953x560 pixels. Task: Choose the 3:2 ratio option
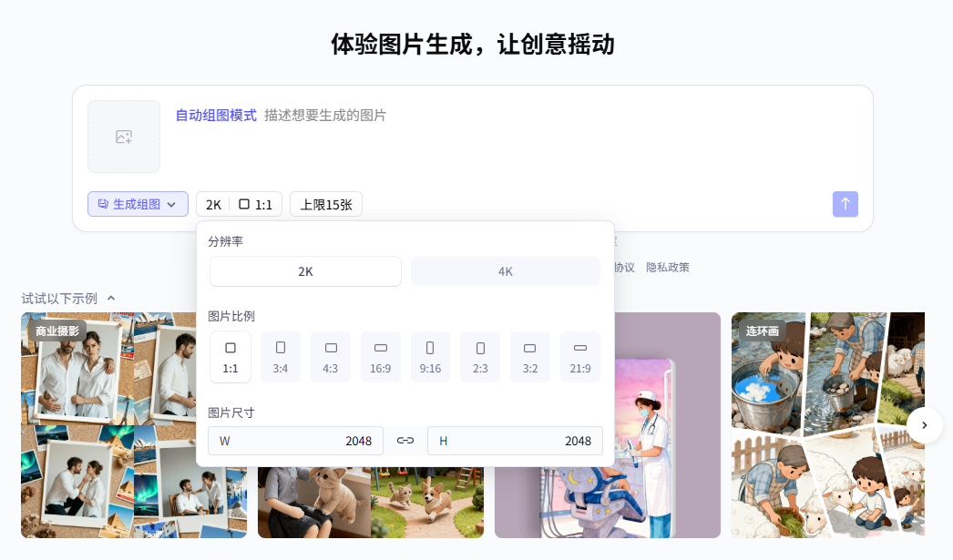[530, 356]
